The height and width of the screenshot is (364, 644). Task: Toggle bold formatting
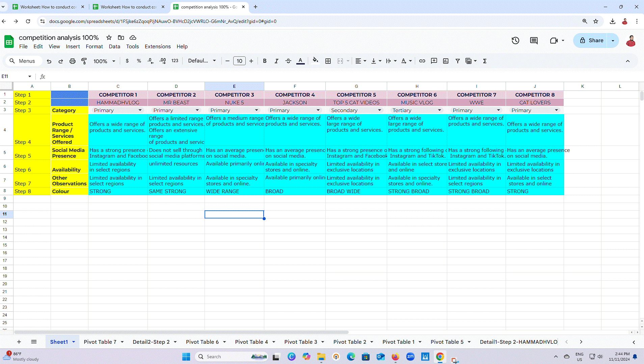point(265,61)
